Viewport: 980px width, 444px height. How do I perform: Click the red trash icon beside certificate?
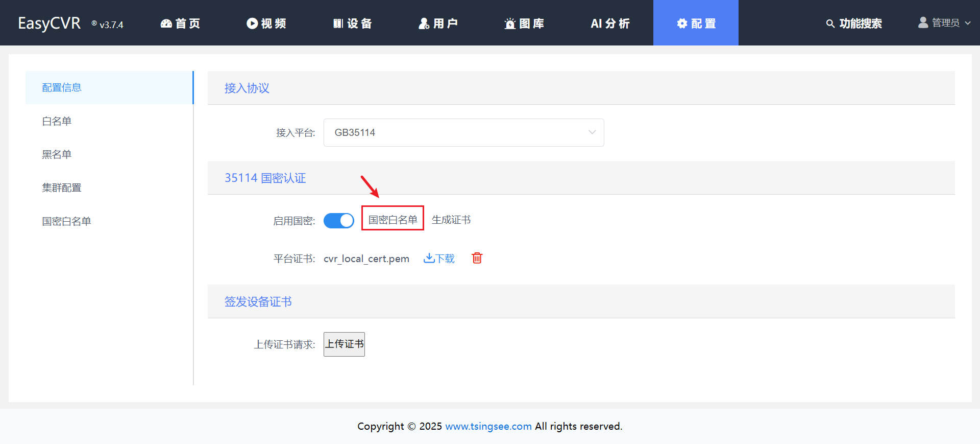(477, 258)
